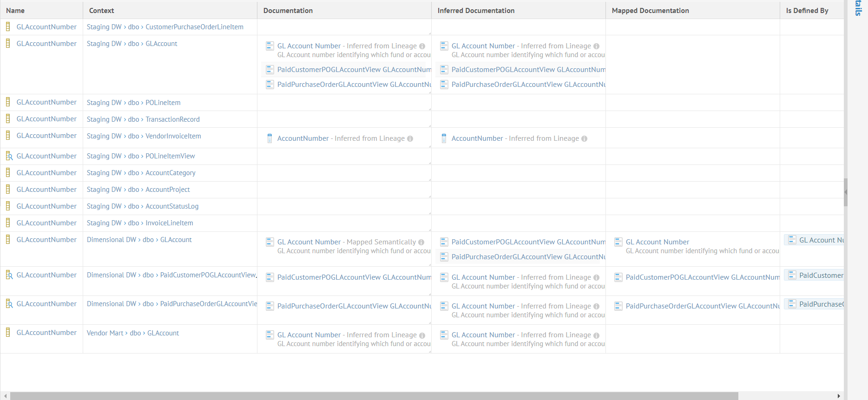Click the Inferred Documentation column header
Screen dimensions: 868x400
click(476, 11)
